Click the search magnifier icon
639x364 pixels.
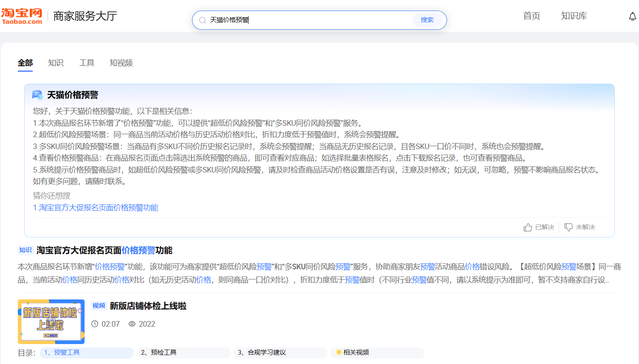[203, 20]
